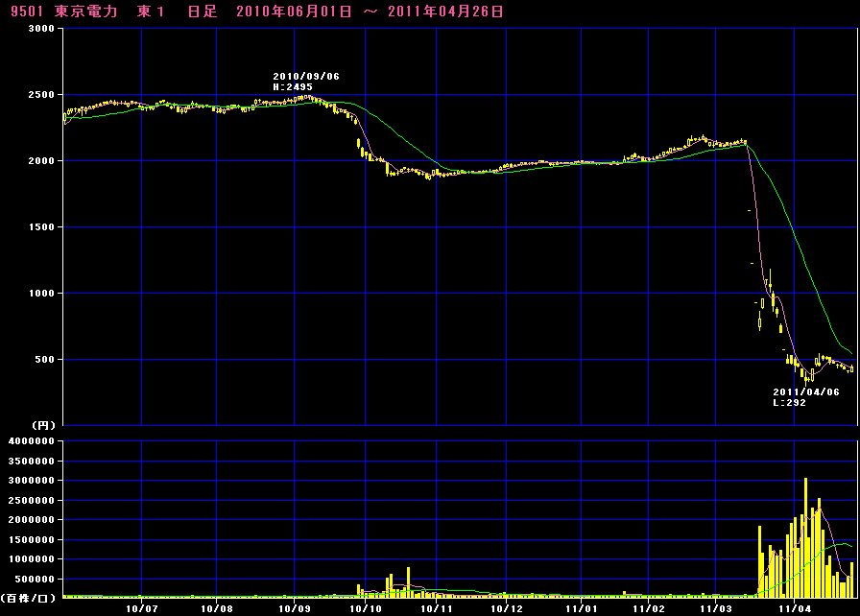The width and height of the screenshot is (860, 616).
Task: Click the price axis label '2500'
Action: click(41, 95)
